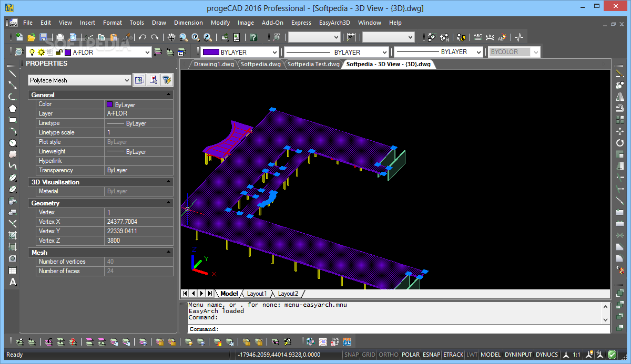
Task: Click the Vertex Z value 3800
Action: click(x=114, y=241)
